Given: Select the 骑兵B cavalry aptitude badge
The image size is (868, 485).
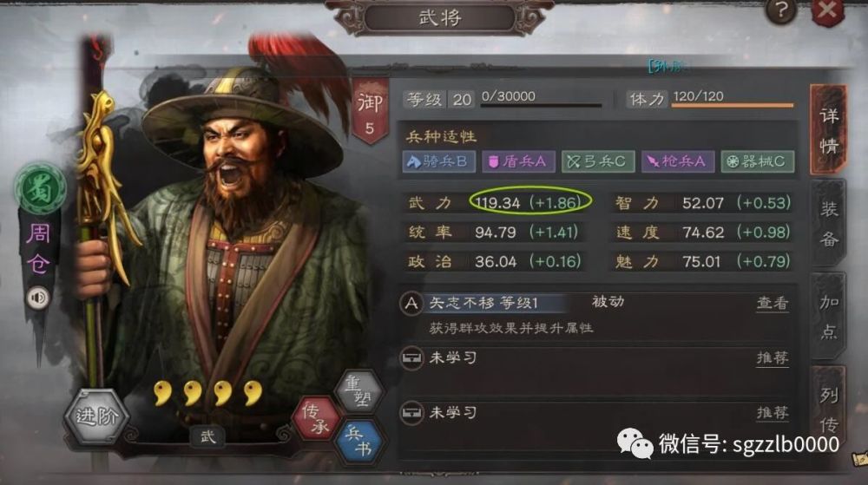Looking at the screenshot, I should pyautogui.click(x=438, y=161).
